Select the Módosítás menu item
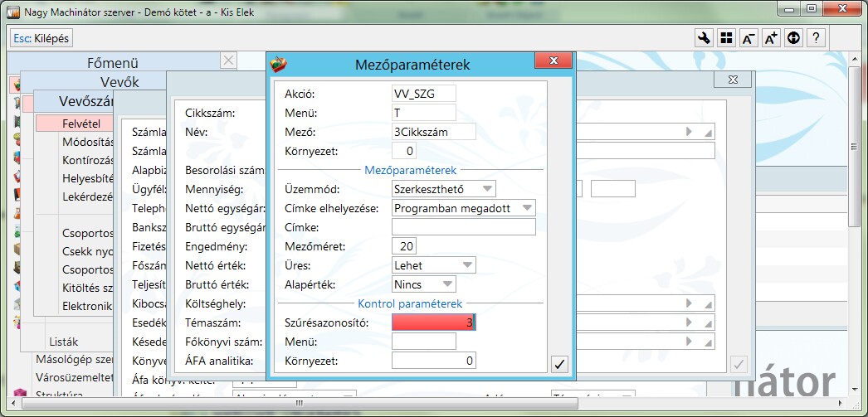The width and height of the screenshot is (868, 417). tap(87, 142)
